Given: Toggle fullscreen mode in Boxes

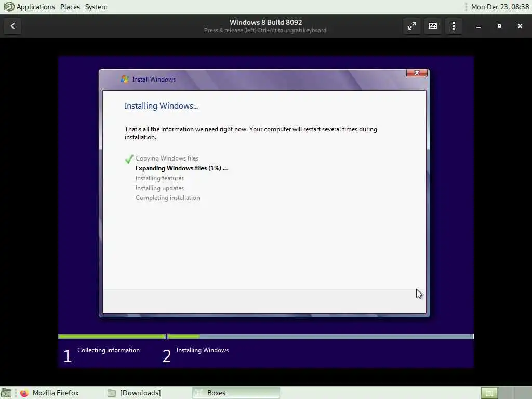Looking at the screenshot, I should pyautogui.click(x=411, y=26).
